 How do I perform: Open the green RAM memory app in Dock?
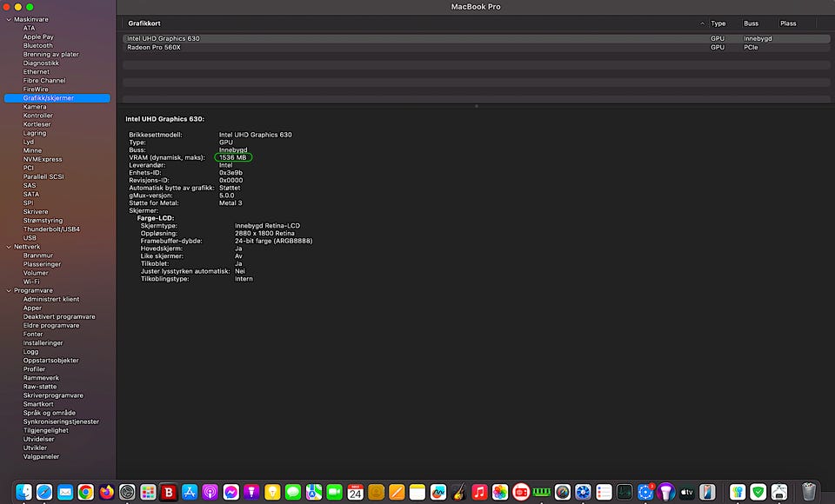click(x=542, y=493)
